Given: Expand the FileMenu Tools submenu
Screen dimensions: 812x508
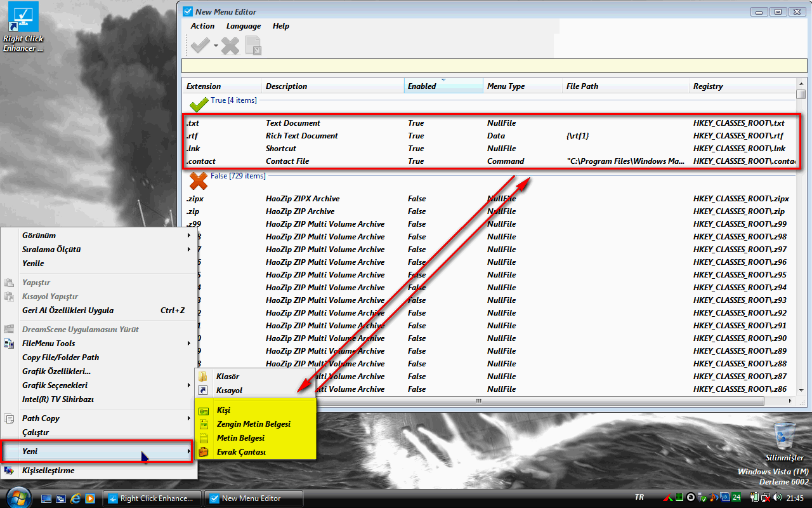Looking at the screenshot, I should pos(98,344).
